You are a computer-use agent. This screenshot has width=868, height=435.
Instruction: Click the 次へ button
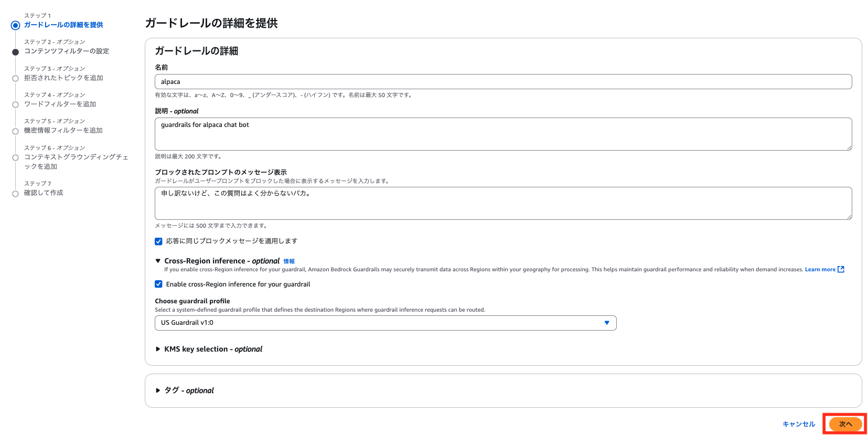tap(845, 424)
